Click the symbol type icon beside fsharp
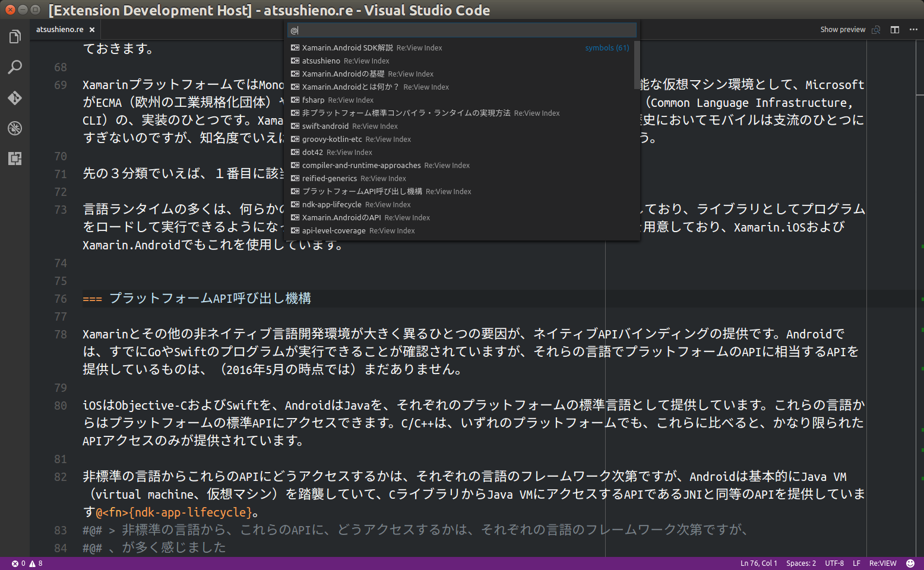The height and width of the screenshot is (570, 924). coord(295,100)
